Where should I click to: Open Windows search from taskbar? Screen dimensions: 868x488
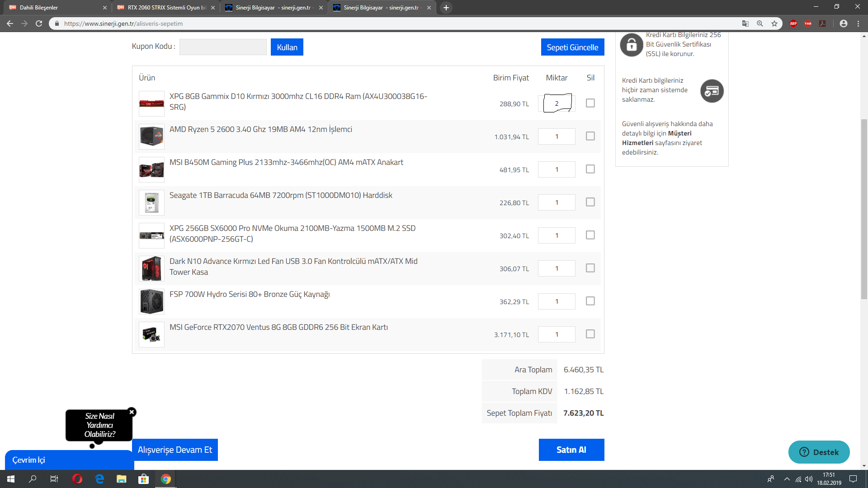33,479
